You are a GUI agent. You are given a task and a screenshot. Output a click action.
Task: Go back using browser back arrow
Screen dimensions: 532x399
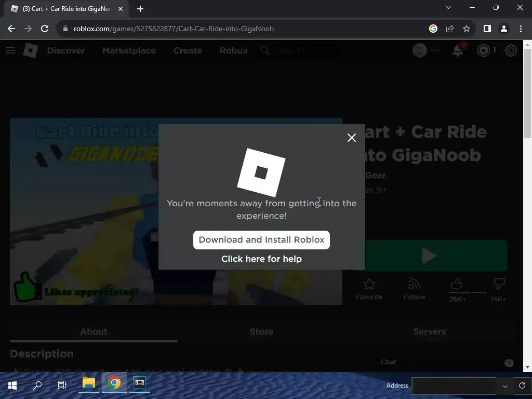pos(11,29)
